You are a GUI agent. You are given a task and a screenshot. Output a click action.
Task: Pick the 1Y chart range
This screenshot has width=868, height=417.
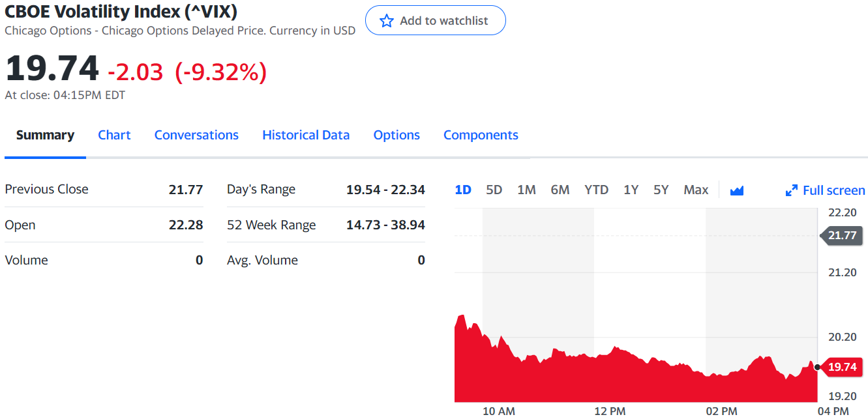tap(631, 190)
